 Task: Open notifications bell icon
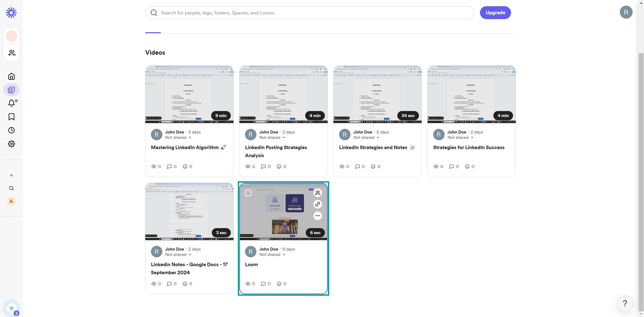[x=11, y=103]
